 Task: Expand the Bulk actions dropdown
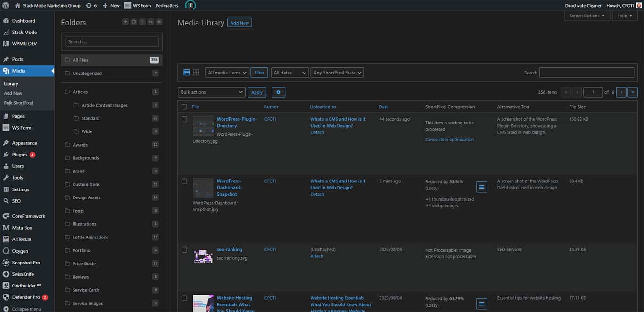coord(211,92)
